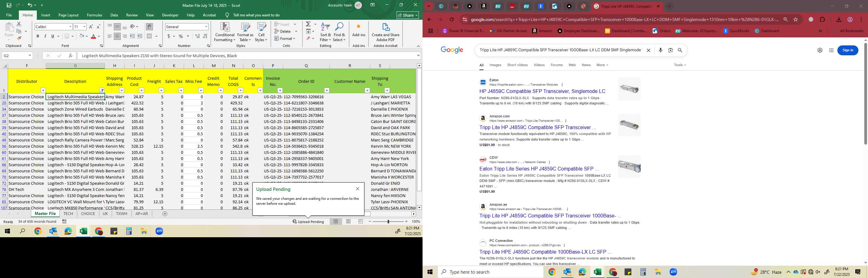868x278 pixels.
Task: Click the Google Sign in button
Action: 848,50
